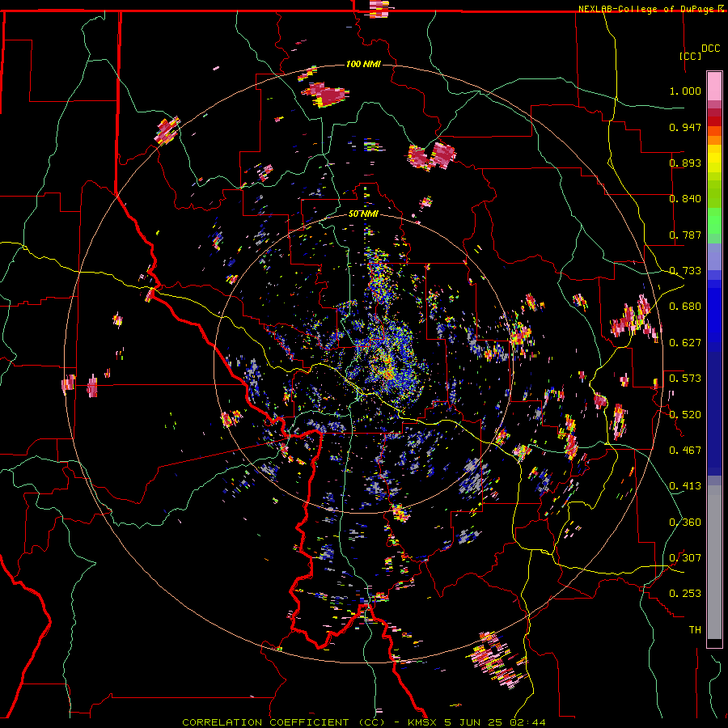Select the "0.307" legend value
728x728 pixels.
(685, 558)
